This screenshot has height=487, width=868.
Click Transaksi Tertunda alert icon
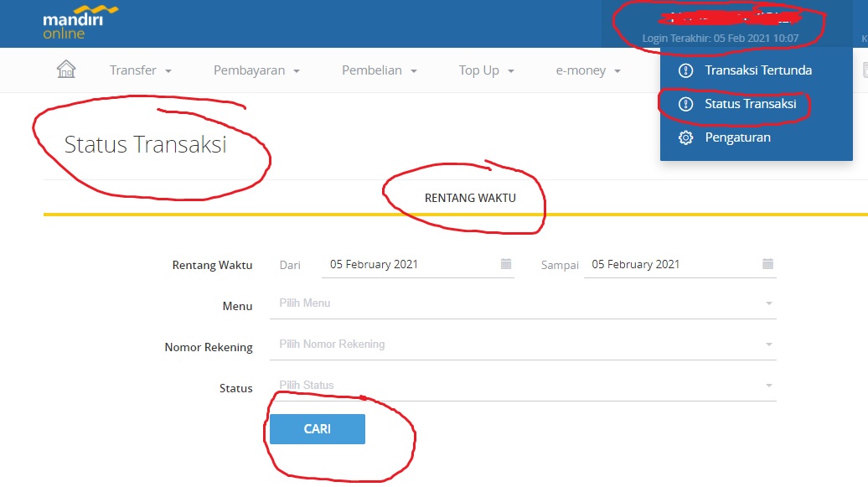(x=685, y=70)
